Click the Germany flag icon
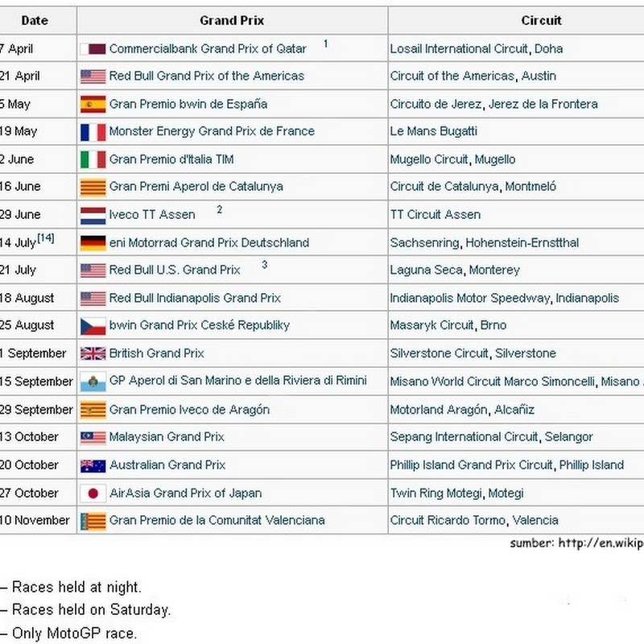 tap(93, 242)
